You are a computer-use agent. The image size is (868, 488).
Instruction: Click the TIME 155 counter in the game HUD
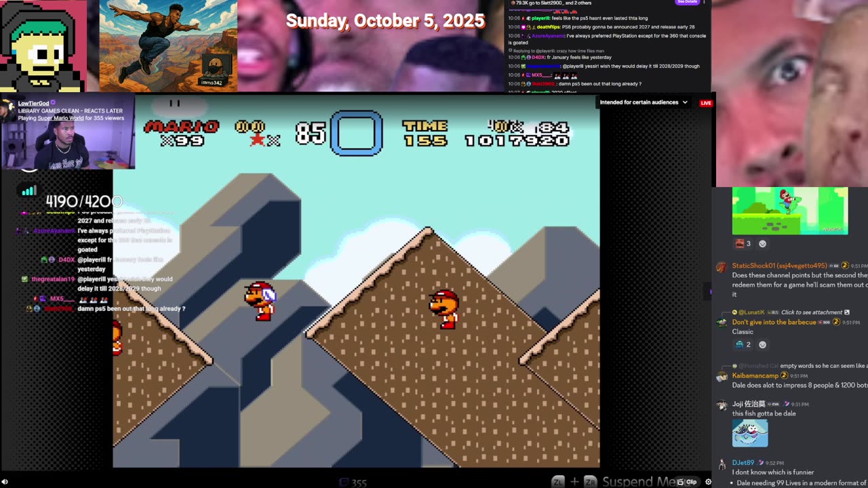click(425, 134)
